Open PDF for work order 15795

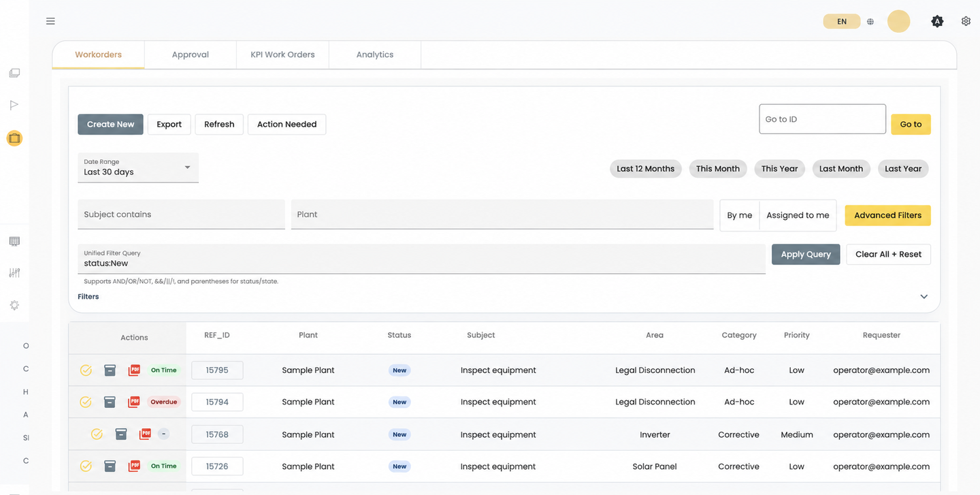pos(134,370)
